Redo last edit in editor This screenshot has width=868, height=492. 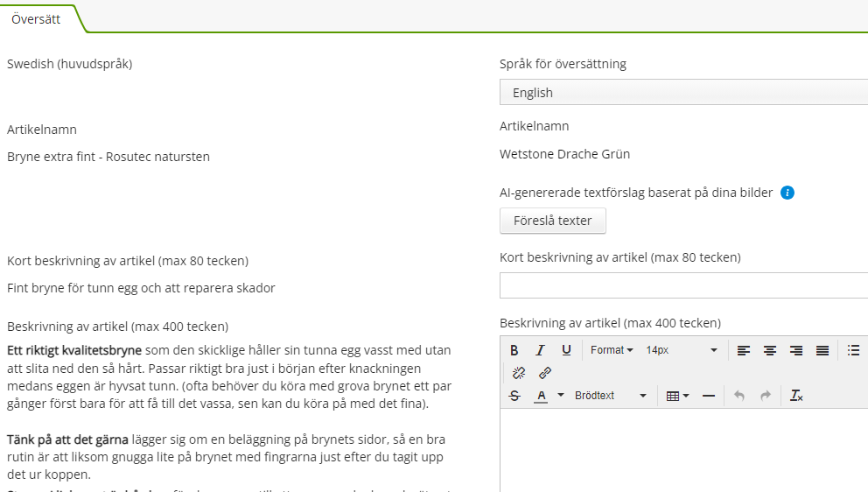point(766,396)
